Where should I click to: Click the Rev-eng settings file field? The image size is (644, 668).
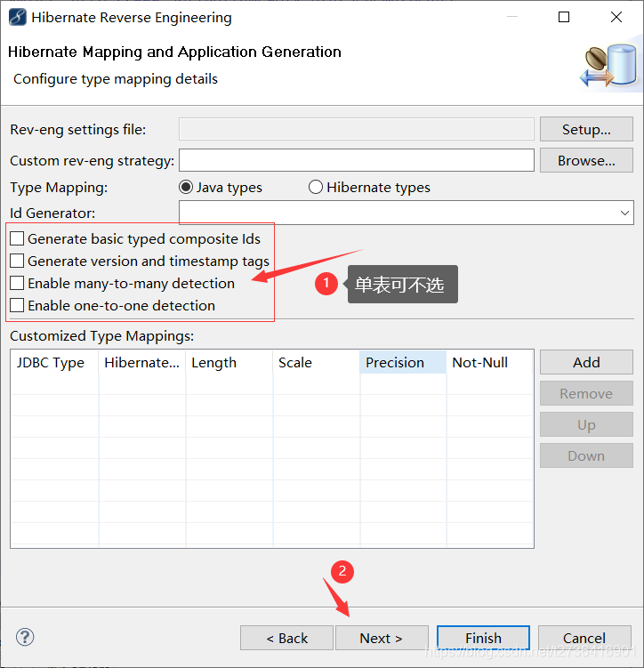[x=357, y=129]
